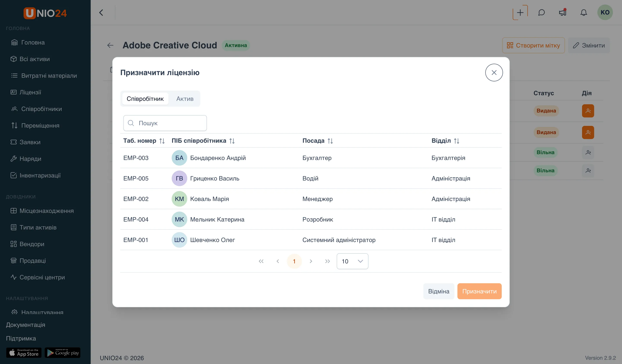Switch to the Співробітник tab
Image resolution: width=622 pixels, height=364 pixels.
pyautogui.click(x=145, y=99)
